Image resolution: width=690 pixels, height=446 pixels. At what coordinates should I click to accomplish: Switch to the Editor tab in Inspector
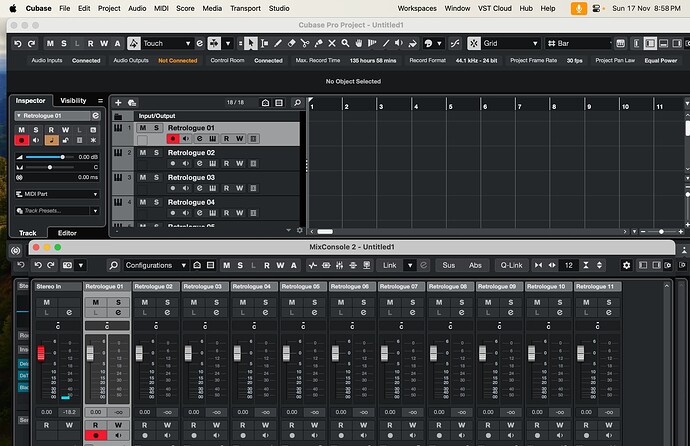point(67,233)
